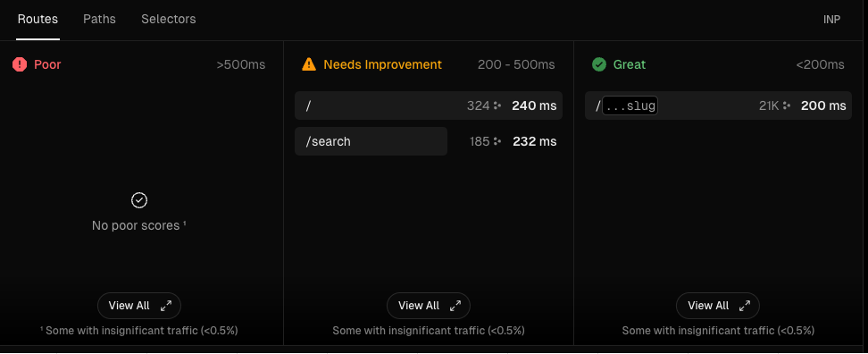Switch to the Routes tab
This screenshot has height=354, width=868.
(38, 20)
